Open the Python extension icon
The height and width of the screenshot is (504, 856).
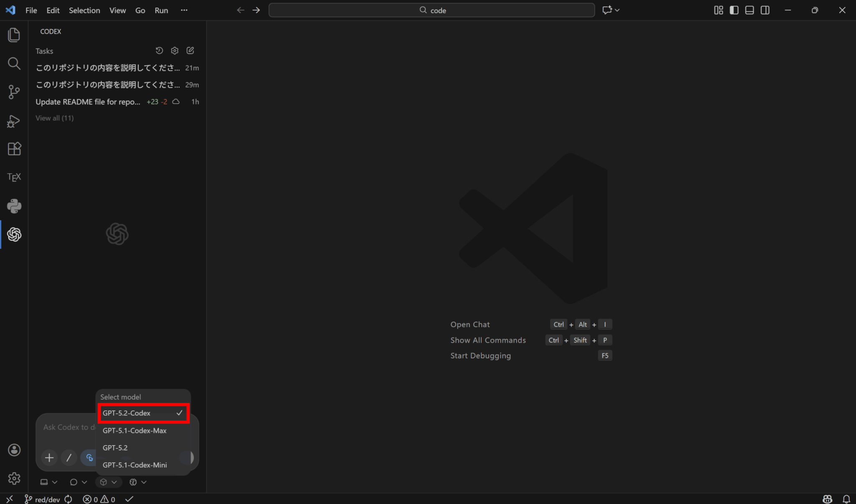point(14,206)
